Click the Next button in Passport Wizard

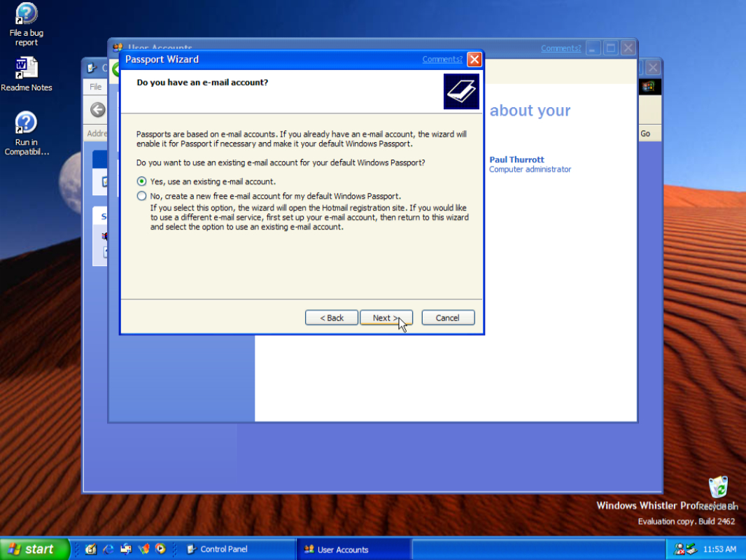point(386,318)
